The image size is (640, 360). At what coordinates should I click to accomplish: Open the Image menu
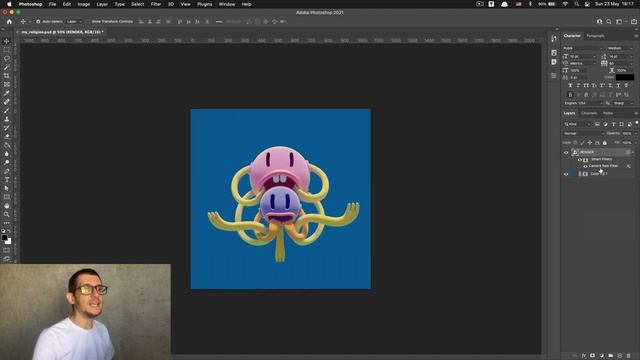pyautogui.click(x=84, y=4)
